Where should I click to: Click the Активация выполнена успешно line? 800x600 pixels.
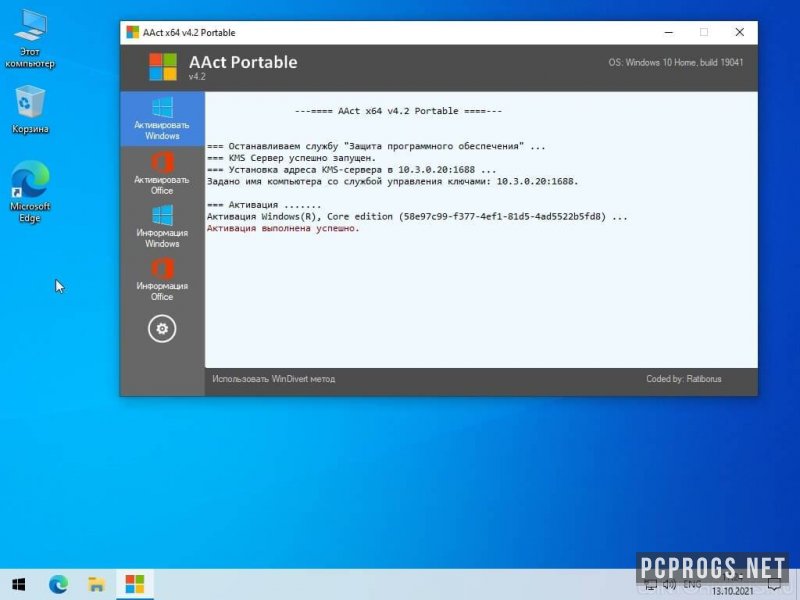click(283, 228)
